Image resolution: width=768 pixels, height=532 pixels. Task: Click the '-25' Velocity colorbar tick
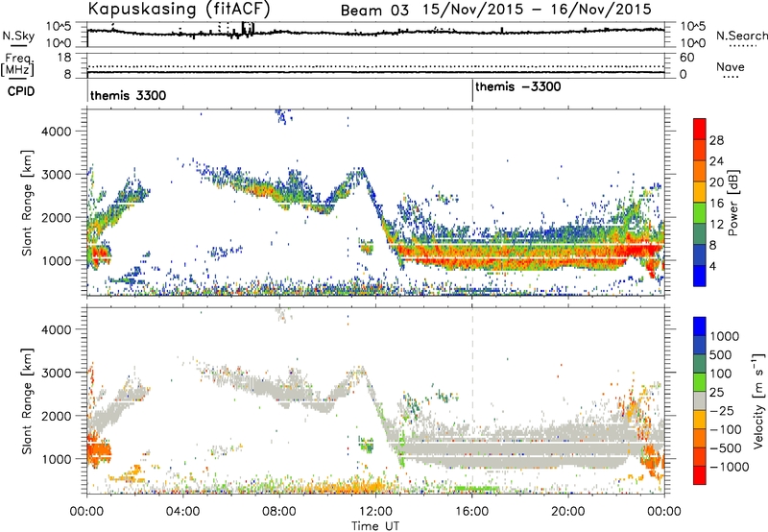pos(721,410)
